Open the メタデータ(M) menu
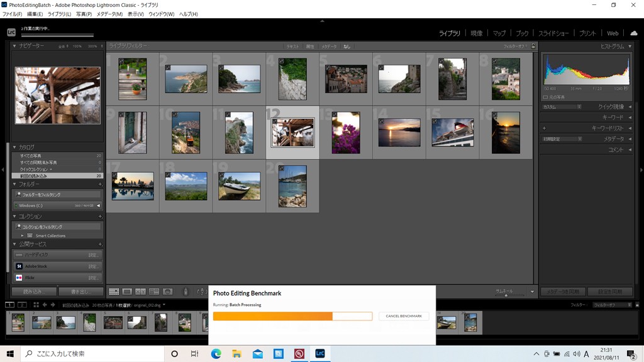Viewport: 644px width, 362px height. [x=109, y=14]
